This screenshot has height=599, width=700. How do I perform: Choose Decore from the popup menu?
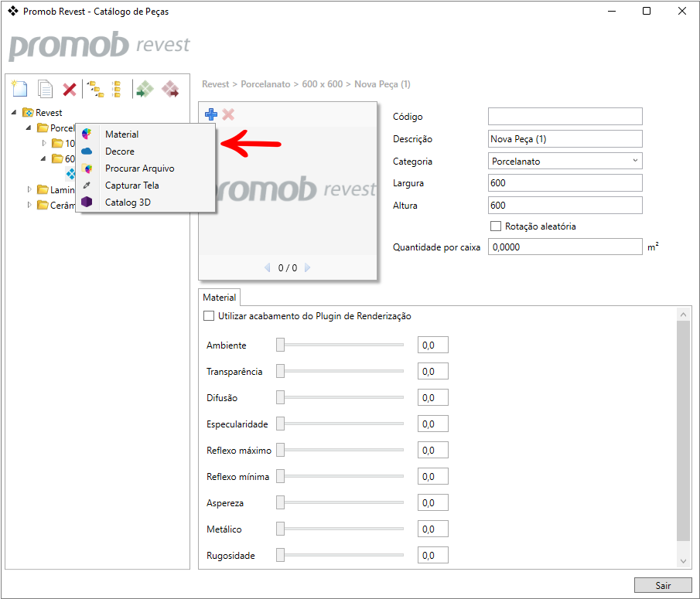click(145, 151)
